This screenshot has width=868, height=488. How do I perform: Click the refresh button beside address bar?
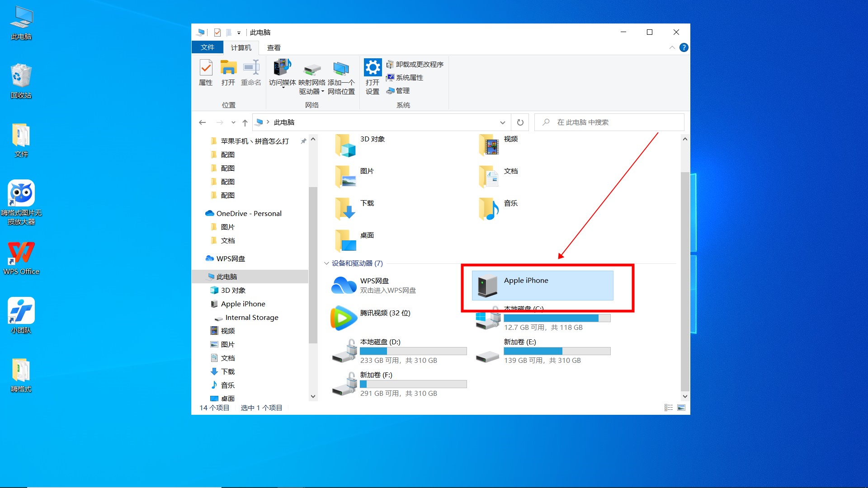[x=520, y=122]
